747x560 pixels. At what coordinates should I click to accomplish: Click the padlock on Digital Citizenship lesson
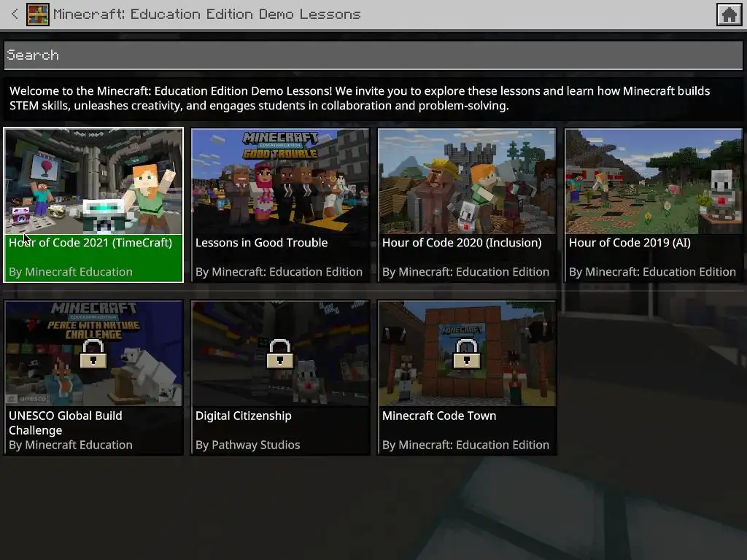coord(280,354)
